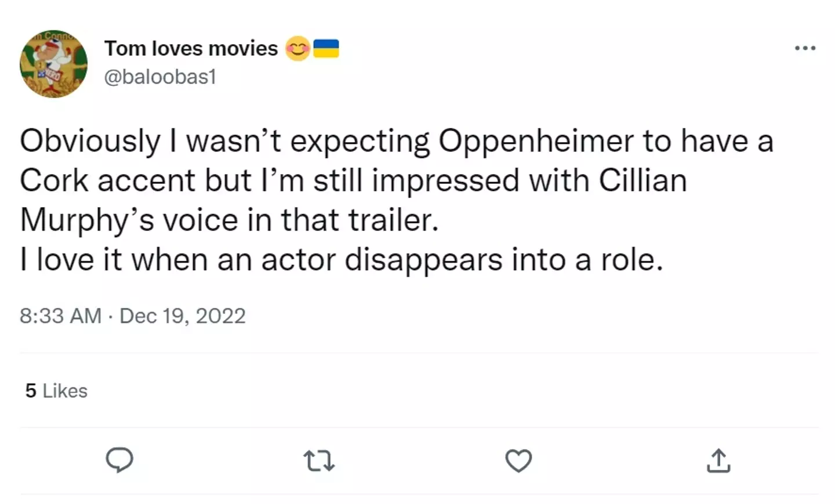Viewport: 835px width, 504px height.
Task: Open the 5 Likes list
Action: coord(55,391)
